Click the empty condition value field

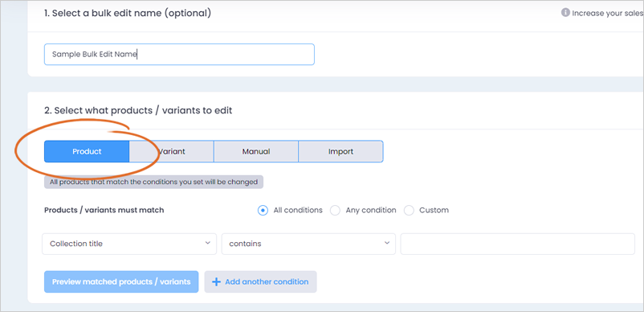pos(517,244)
